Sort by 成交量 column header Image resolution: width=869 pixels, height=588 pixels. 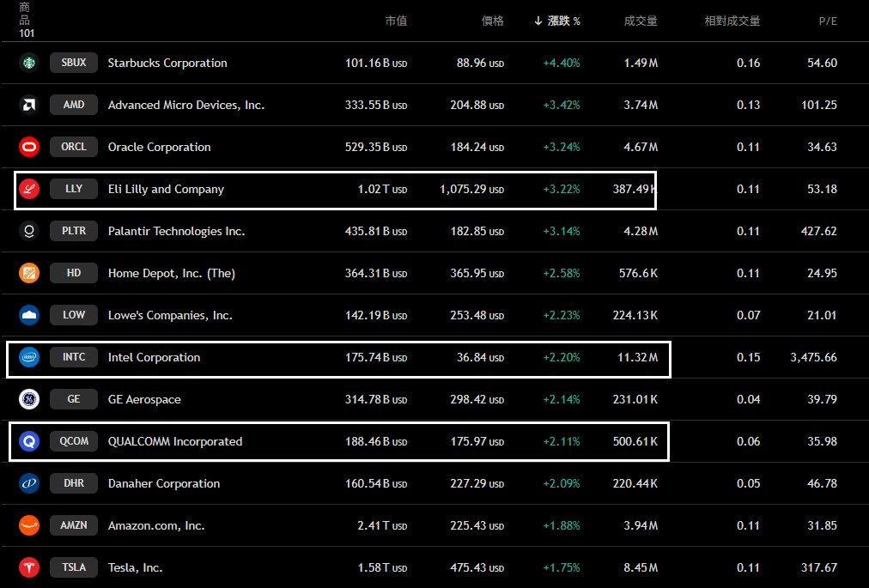641,21
